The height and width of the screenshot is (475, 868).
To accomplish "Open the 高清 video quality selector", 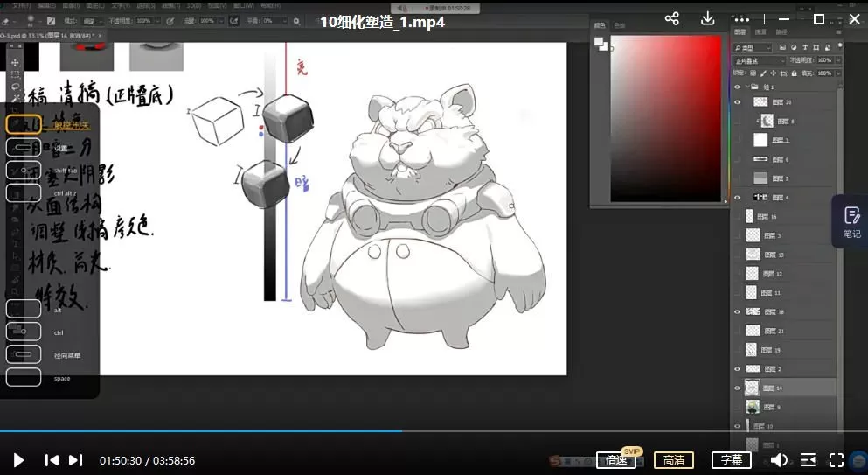I will coord(674,460).
